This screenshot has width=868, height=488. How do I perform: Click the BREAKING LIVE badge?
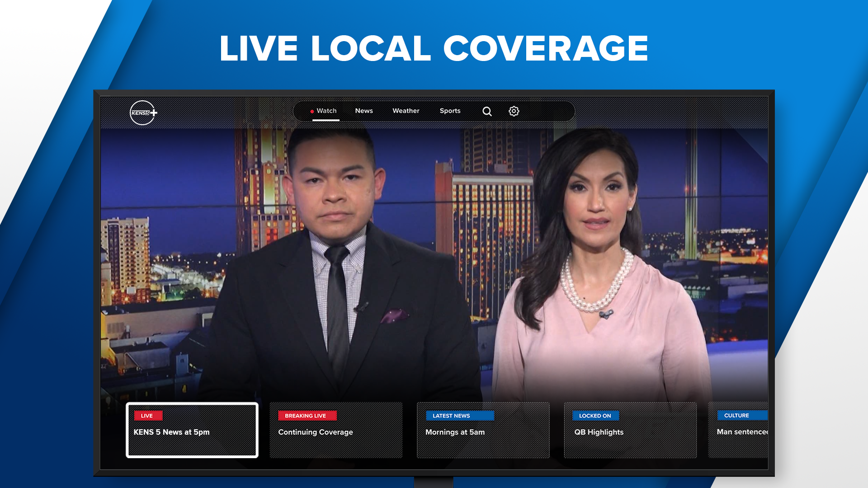click(x=307, y=415)
